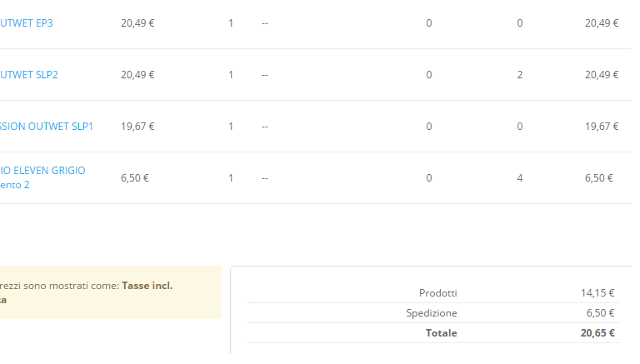640x364 pixels.
Task: Click the Spedizione label in summary
Action: coord(432,313)
